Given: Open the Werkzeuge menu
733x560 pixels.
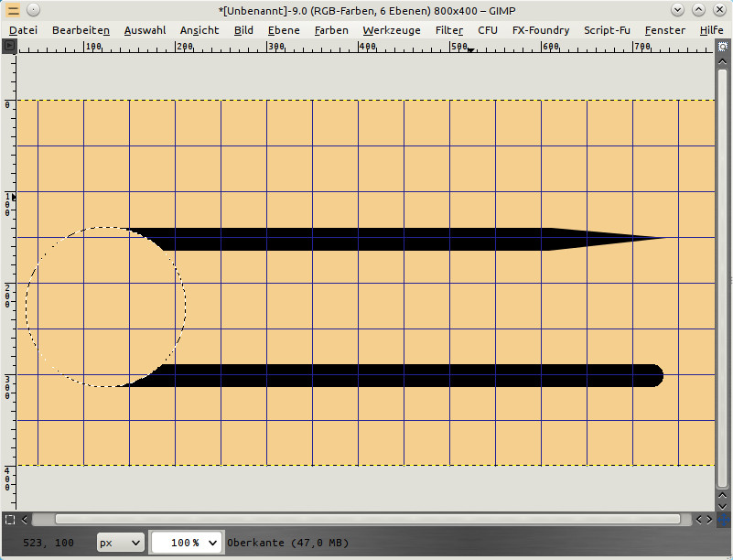Looking at the screenshot, I should (391, 30).
